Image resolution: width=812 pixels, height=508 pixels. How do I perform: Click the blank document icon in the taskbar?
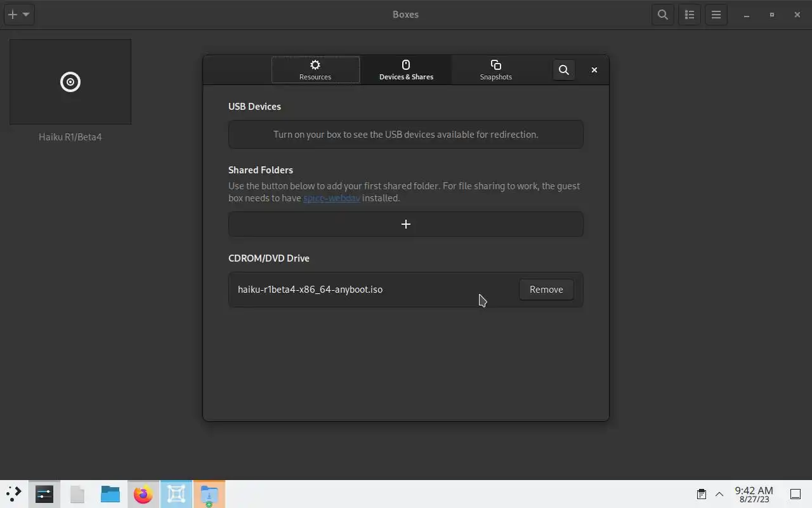[x=77, y=494]
